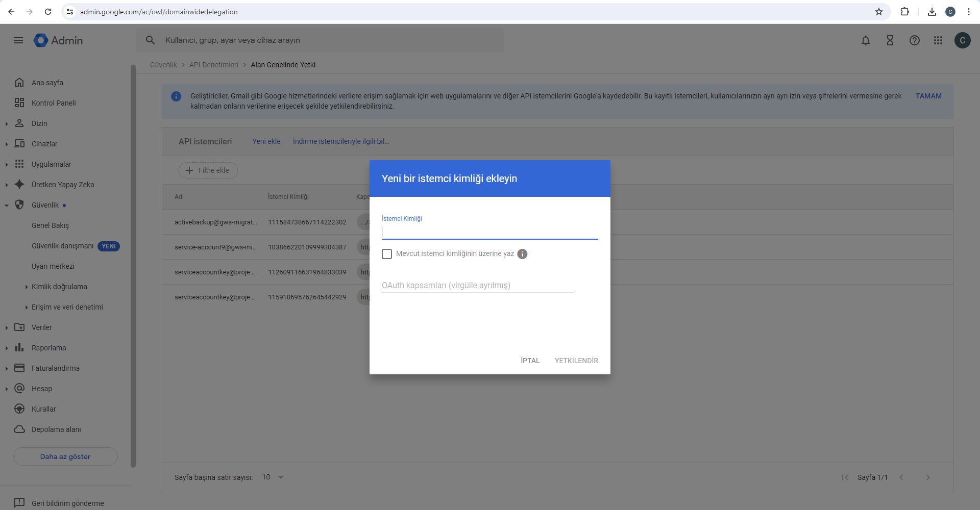Click the API Denetimleri breadcrumb link

[x=213, y=65]
